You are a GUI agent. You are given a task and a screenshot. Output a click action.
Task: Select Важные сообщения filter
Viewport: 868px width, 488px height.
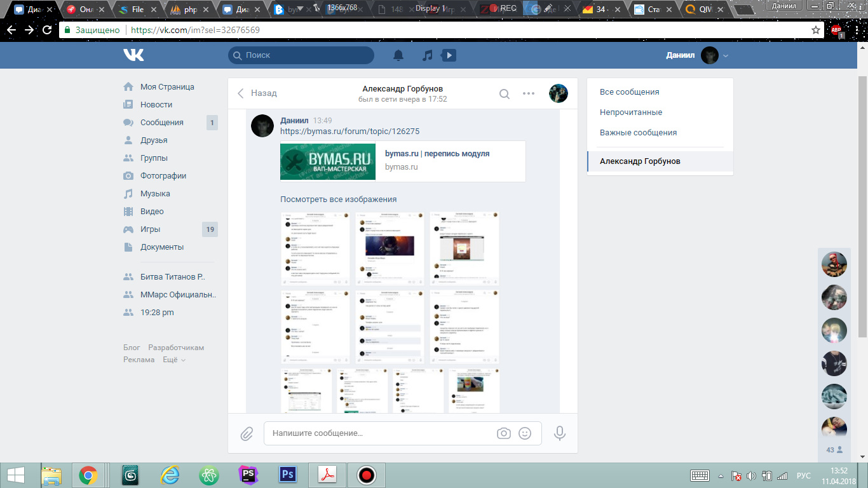pos(638,133)
